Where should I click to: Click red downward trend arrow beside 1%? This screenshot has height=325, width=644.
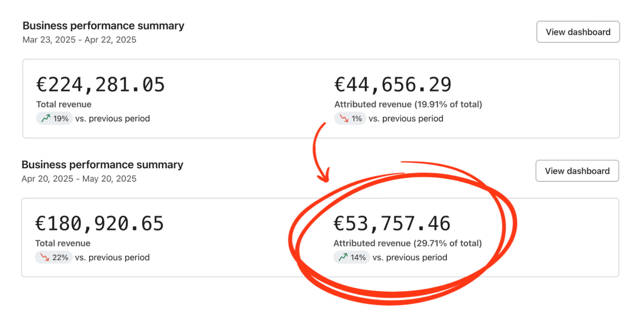344,118
